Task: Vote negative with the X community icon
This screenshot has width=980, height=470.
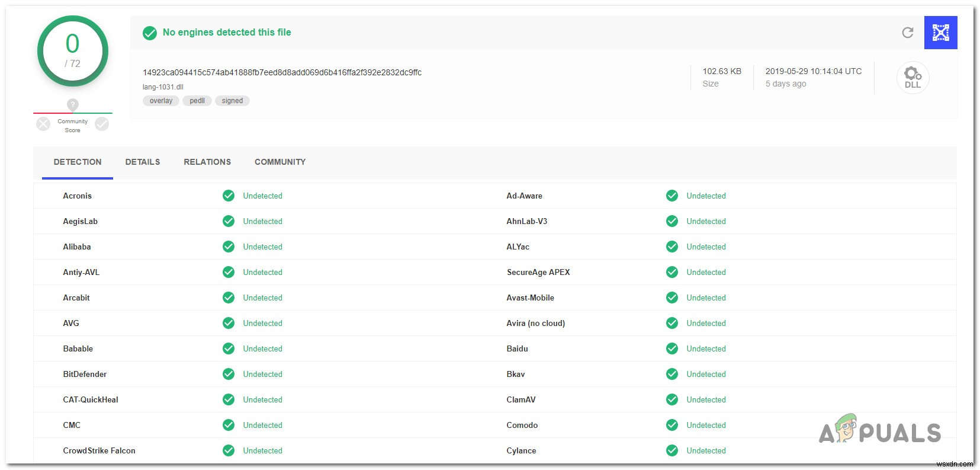Action: coord(43,124)
